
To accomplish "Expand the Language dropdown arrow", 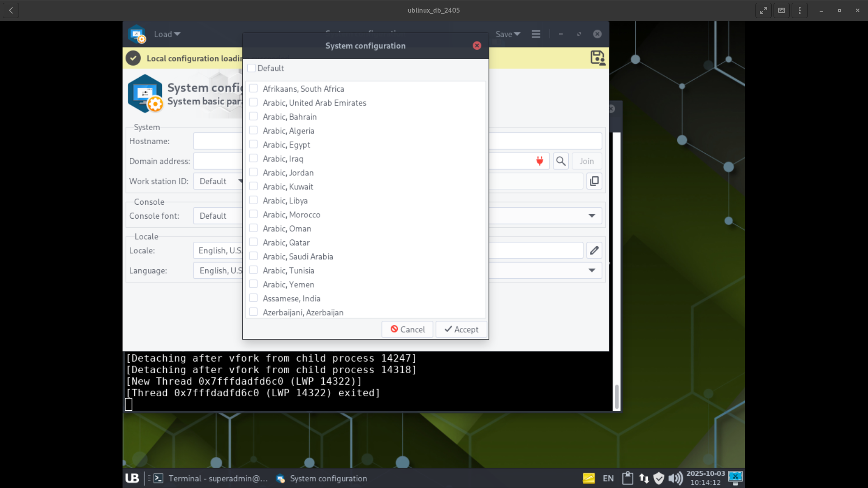I will (x=591, y=271).
